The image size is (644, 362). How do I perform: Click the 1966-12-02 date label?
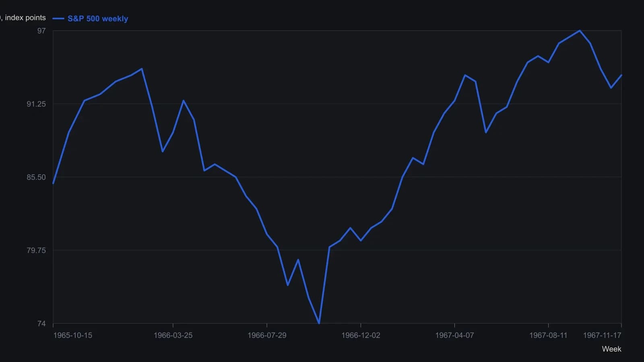click(361, 335)
